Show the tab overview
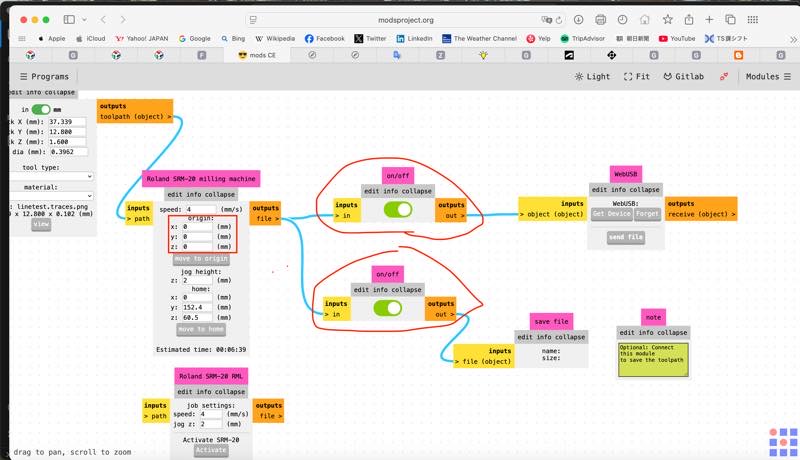The height and width of the screenshot is (460, 800). (x=731, y=19)
